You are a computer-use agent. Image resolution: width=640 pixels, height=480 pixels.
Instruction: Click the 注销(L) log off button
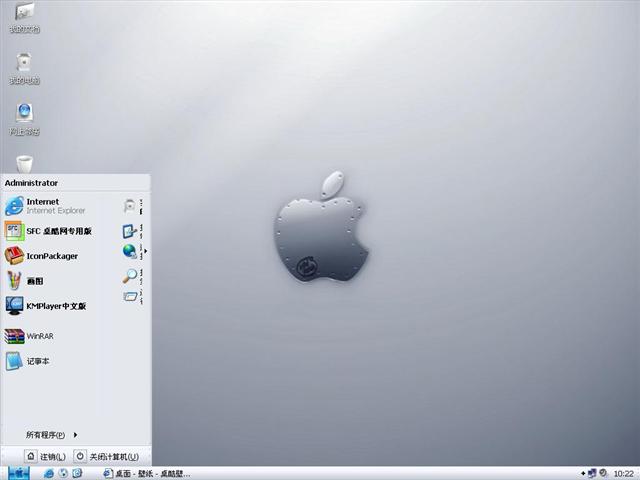click(x=45, y=456)
